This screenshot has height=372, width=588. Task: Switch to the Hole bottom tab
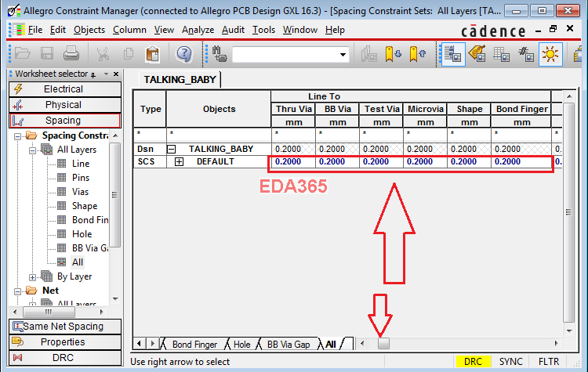242,345
